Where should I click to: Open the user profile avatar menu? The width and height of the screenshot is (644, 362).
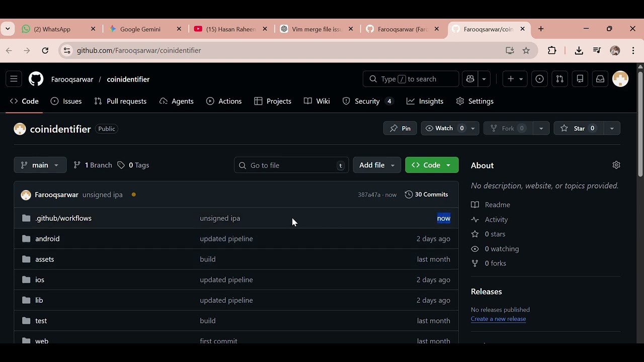click(x=620, y=79)
